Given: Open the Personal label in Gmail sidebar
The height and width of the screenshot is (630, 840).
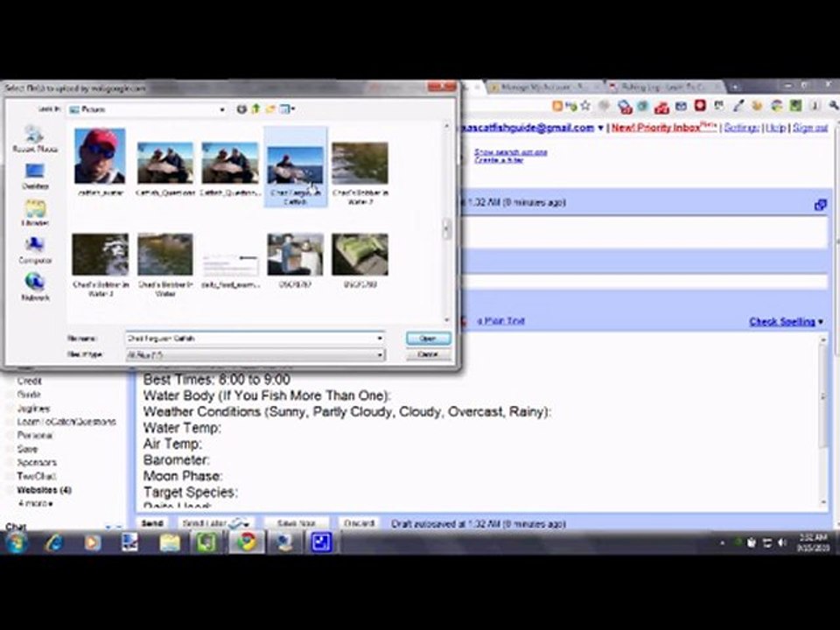Looking at the screenshot, I should tap(35, 435).
